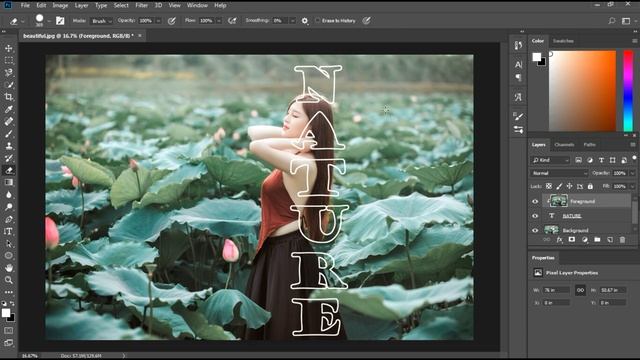This screenshot has width=640, height=360.
Task: Select the Vertical Type tool
Action: (9, 231)
